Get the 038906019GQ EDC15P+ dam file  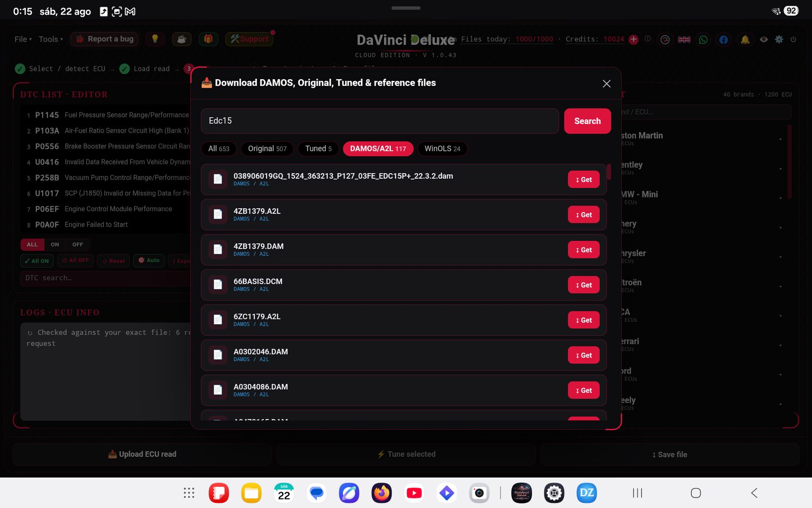click(584, 179)
